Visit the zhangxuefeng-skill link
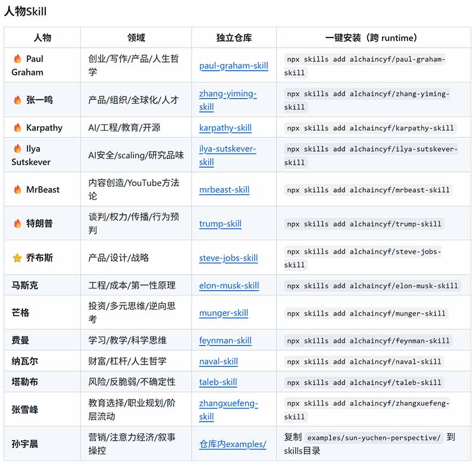476x465 pixels. point(228,410)
